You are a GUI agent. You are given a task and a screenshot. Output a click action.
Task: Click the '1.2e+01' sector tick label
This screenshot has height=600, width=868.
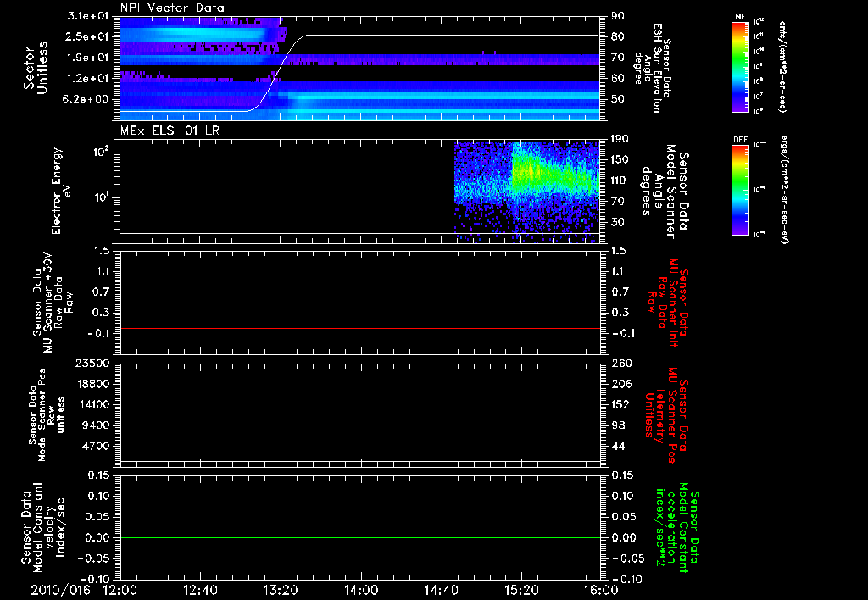click(x=88, y=79)
